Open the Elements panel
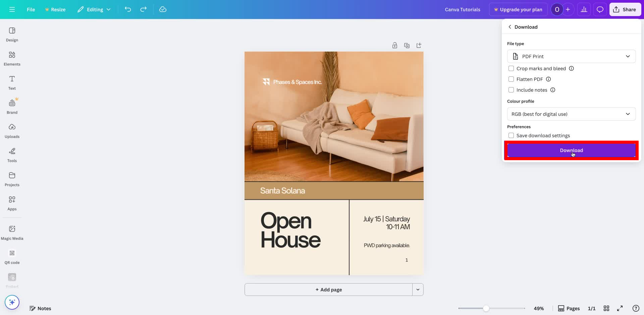Screen dimensions: 644x315 (12, 58)
